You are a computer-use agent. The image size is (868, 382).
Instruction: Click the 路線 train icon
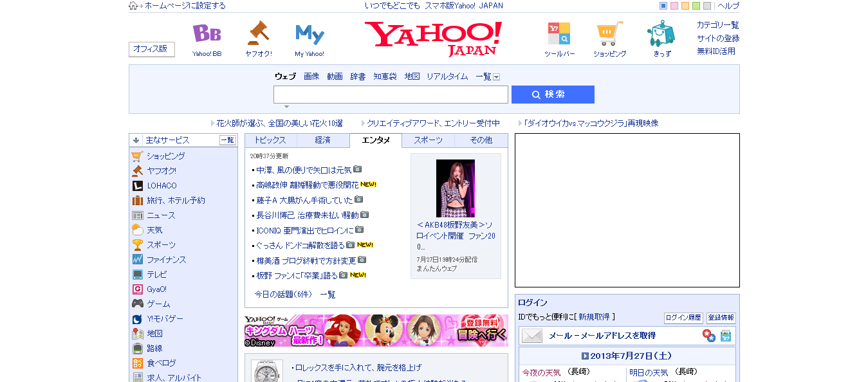pos(137,349)
